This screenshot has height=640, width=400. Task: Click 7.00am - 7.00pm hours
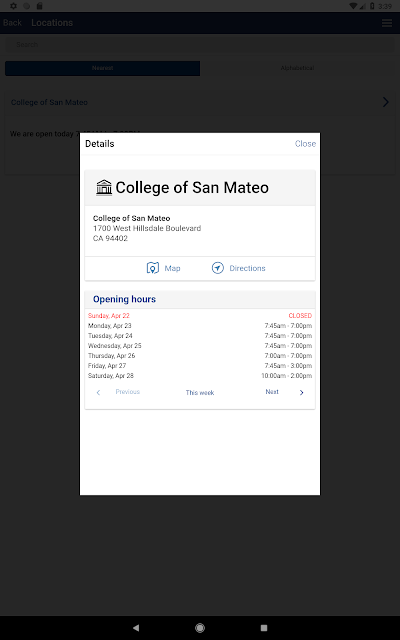[288, 356]
